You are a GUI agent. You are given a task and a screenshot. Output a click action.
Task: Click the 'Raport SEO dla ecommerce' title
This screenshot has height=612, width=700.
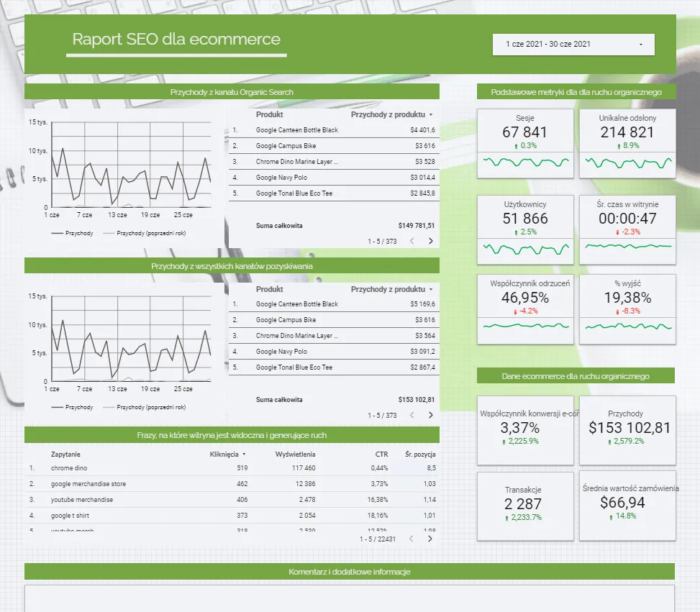tap(176, 40)
